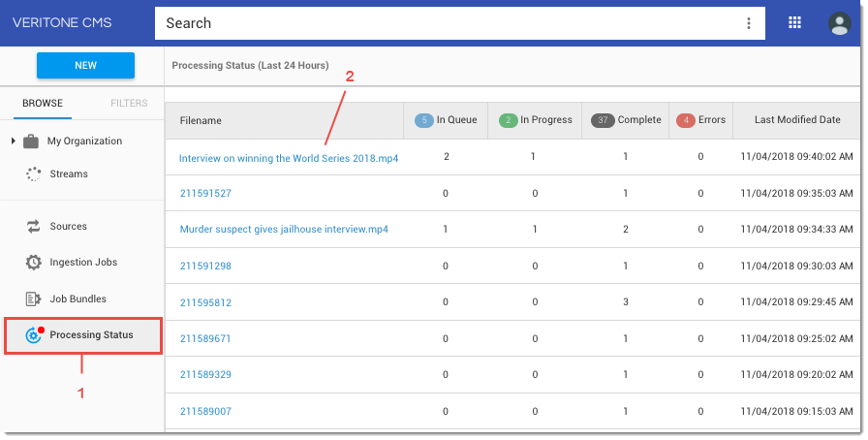Viewport: 868px width, 440px height.
Task: Open the user profile avatar
Action: click(839, 23)
